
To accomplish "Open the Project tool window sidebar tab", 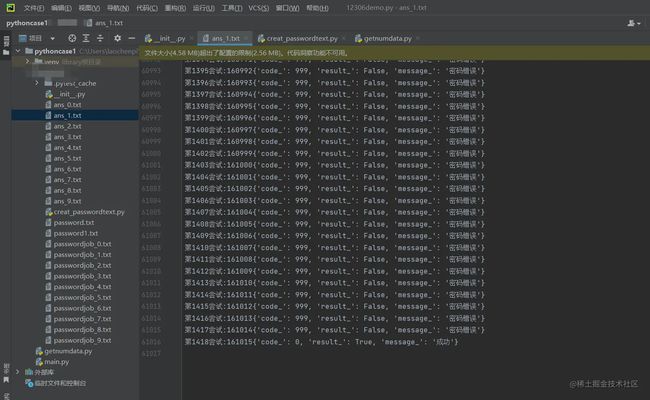I will pos(6,45).
